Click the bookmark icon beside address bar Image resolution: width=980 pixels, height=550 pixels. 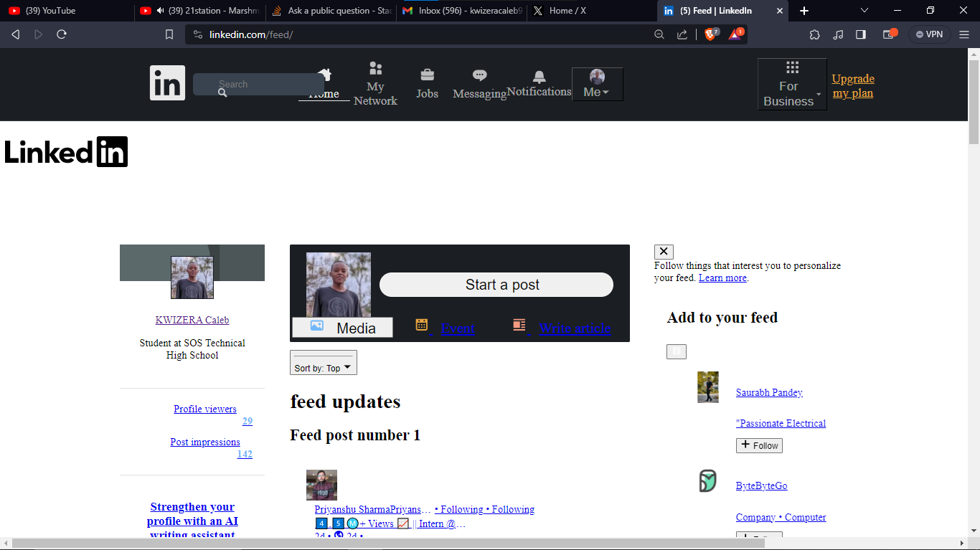(x=169, y=34)
